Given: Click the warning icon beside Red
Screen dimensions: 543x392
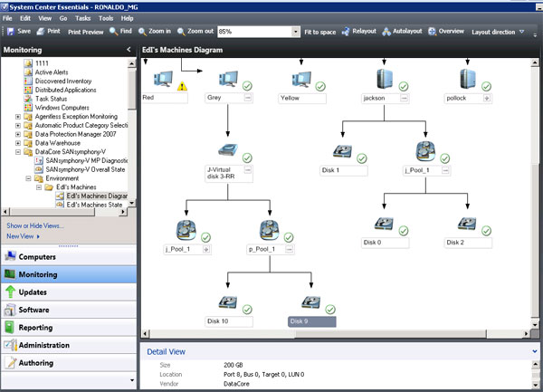Looking at the screenshot, I should pos(182,86).
